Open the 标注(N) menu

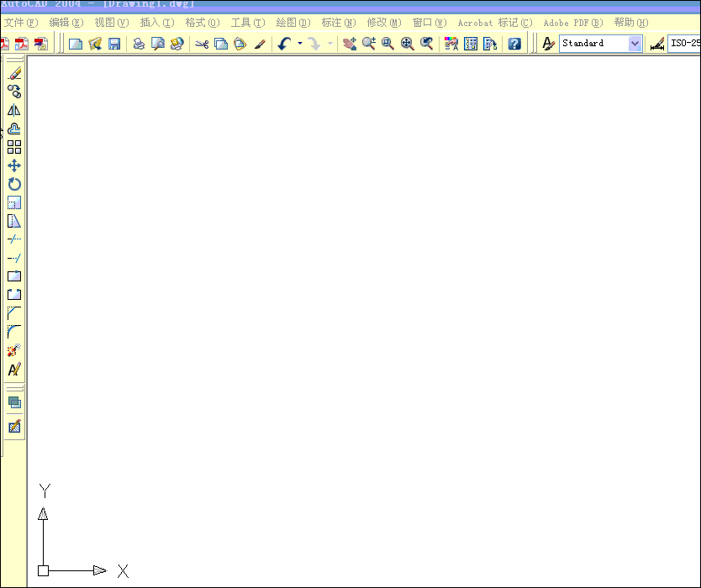tap(339, 23)
